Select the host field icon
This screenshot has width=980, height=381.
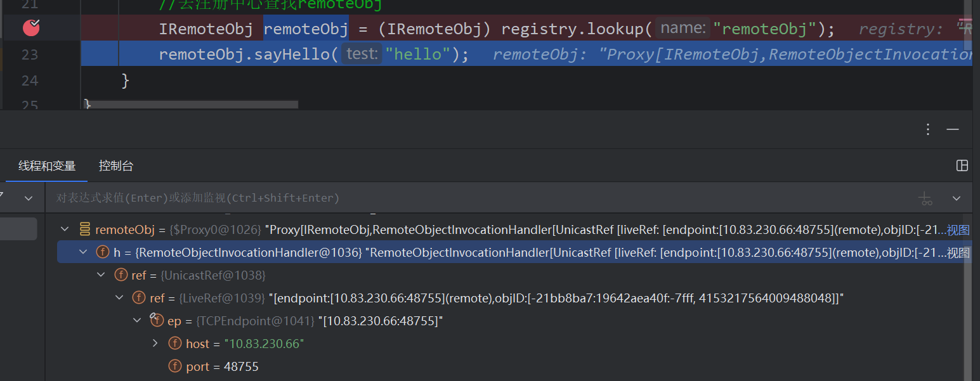click(x=175, y=344)
